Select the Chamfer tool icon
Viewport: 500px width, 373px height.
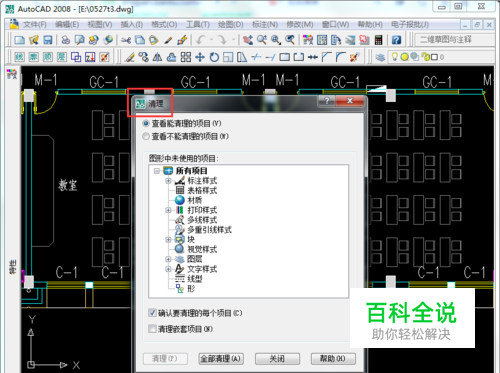pos(327,57)
